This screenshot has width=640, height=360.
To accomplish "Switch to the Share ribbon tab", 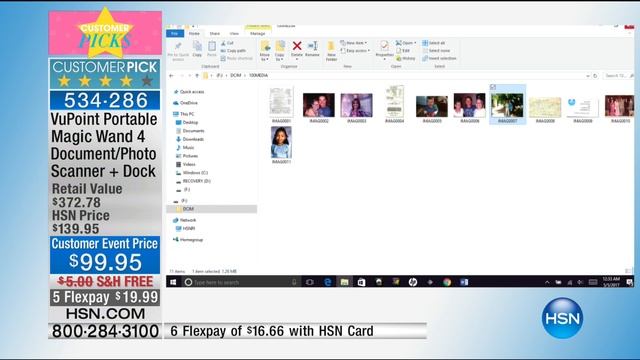I will click(x=215, y=33).
